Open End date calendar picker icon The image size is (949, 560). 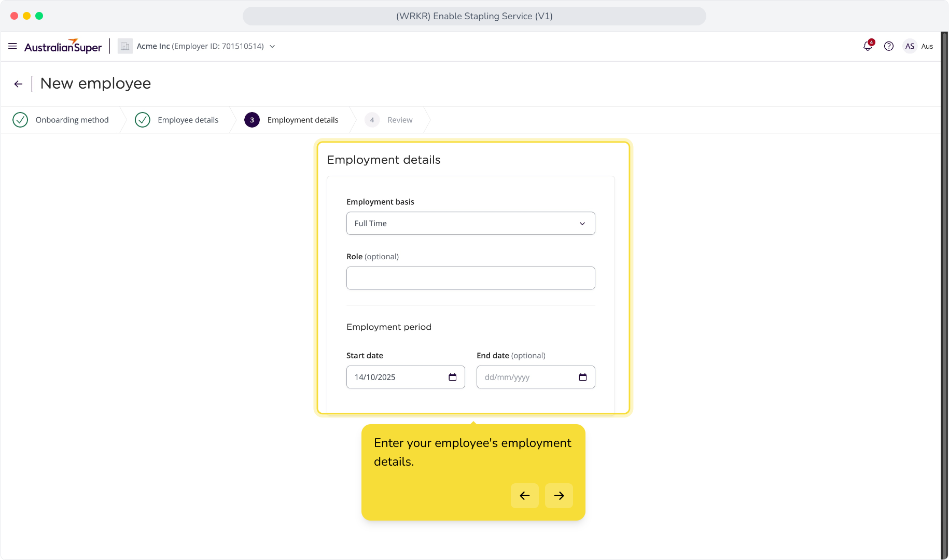click(x=582, y=377)
